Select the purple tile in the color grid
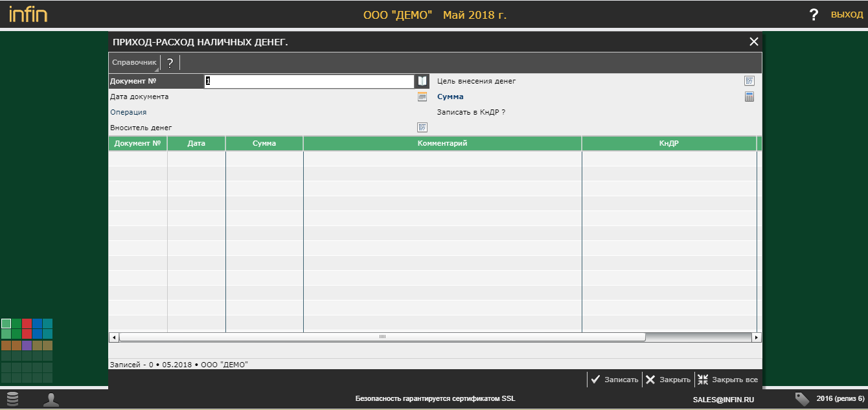 pyautogui.click(x=27, y=345)
